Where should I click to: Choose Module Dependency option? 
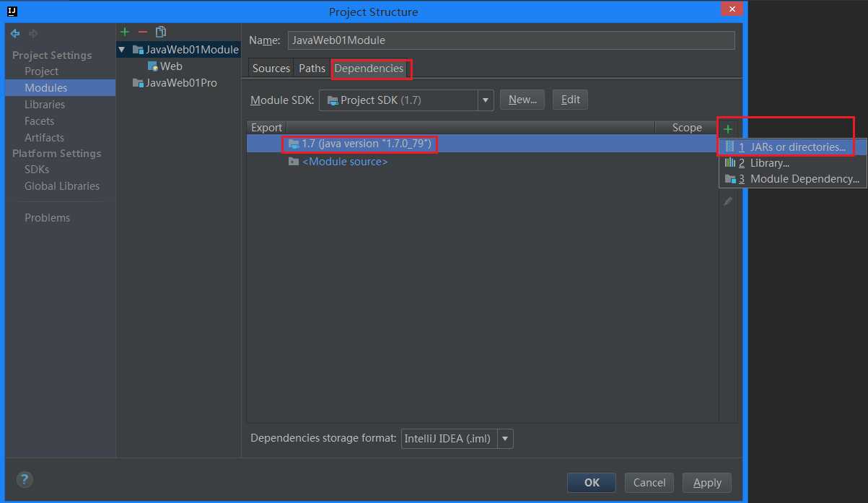click(792, 179)
